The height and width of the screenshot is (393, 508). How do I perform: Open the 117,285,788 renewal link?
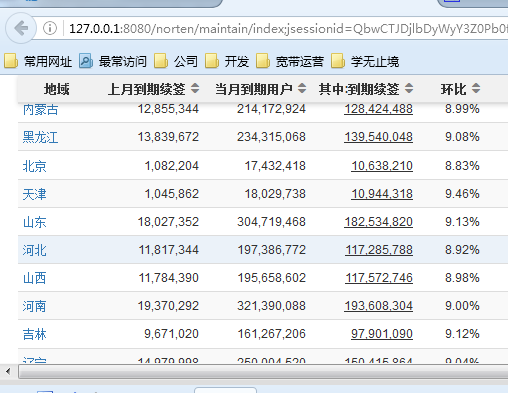pos(379,250)
